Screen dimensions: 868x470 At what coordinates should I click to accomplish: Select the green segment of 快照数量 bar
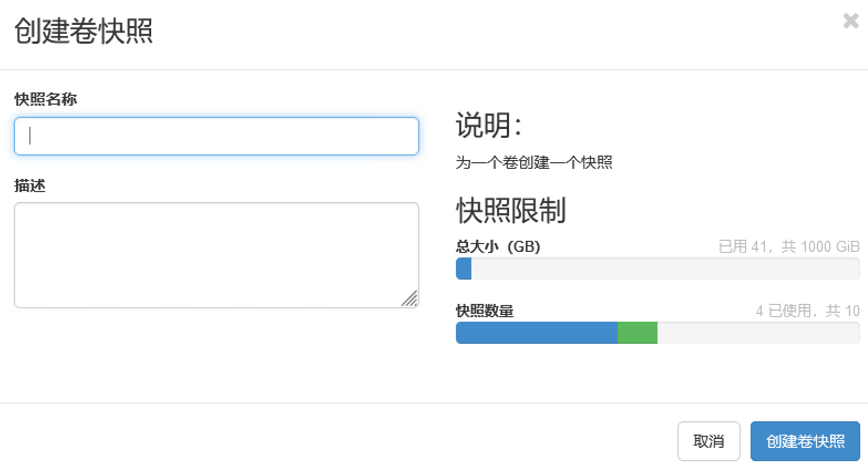(x=637, y=333)
